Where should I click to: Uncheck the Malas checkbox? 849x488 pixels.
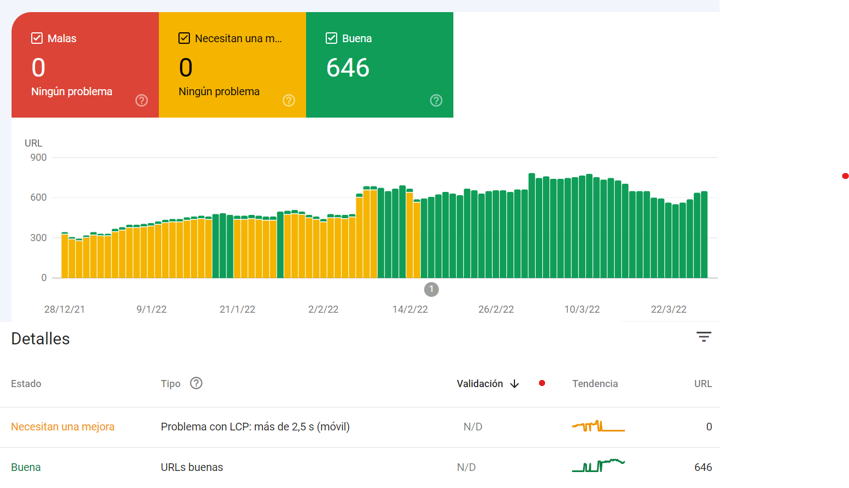click(37, 38)
